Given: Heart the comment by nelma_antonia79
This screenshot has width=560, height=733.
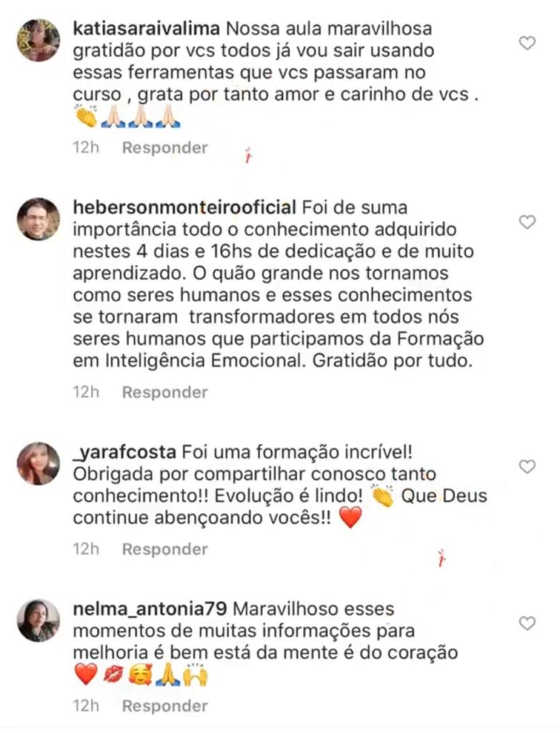Looking at the screenshot, I should click(527, 623).
